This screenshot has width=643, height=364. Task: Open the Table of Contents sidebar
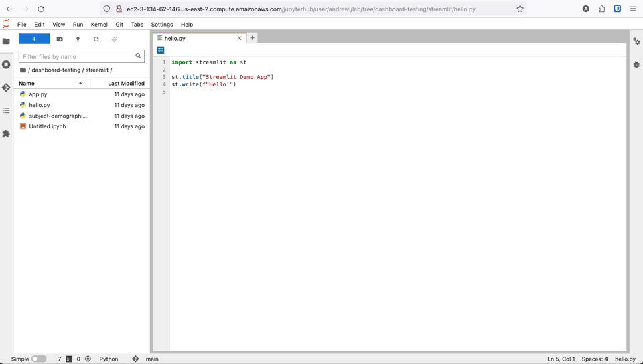coord(6,110)
